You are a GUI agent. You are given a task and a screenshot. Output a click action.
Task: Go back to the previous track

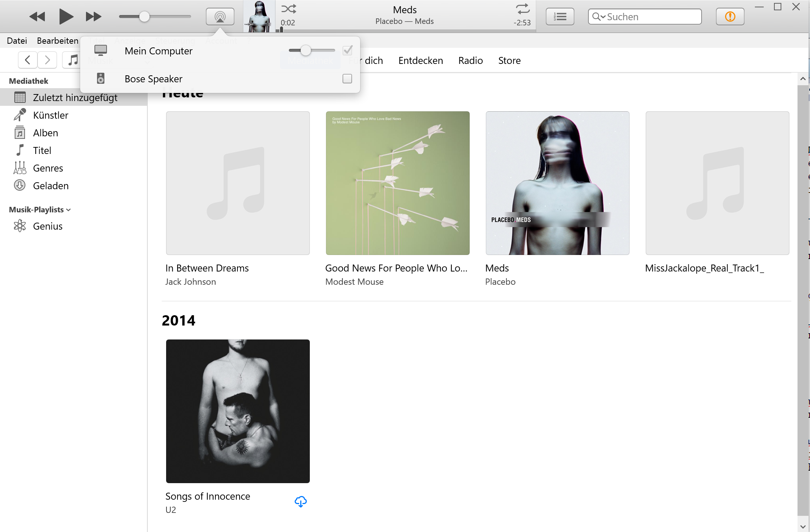click(x=37, y=17)
